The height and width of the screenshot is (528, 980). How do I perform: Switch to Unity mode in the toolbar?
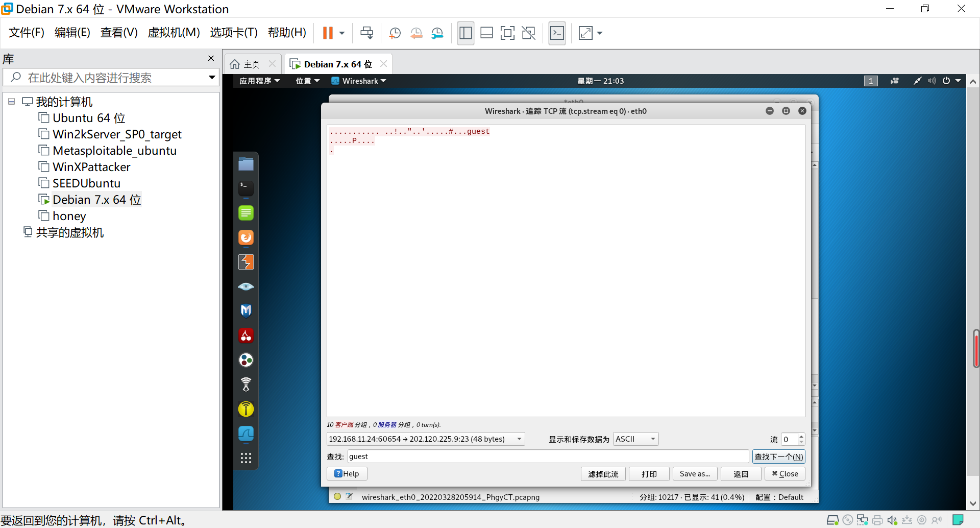528,33
